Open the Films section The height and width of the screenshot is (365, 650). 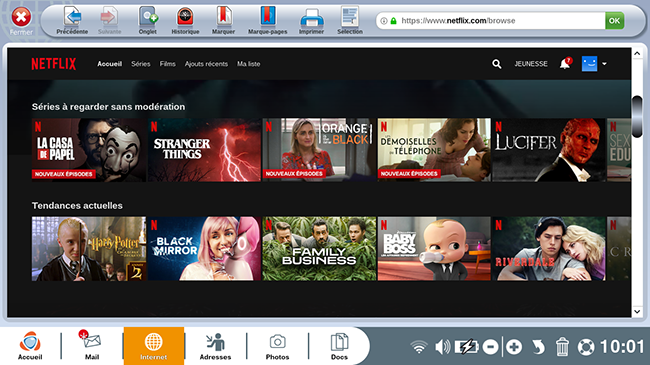pos(167,64)
